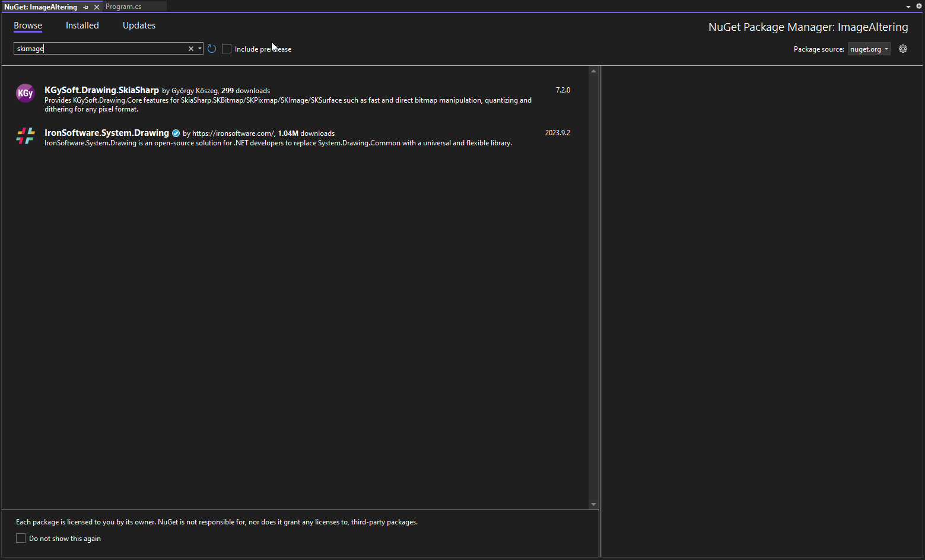Screen dimensions: 925x560
Task: Click the license notice text at bottom
Action: click(217, 522)
